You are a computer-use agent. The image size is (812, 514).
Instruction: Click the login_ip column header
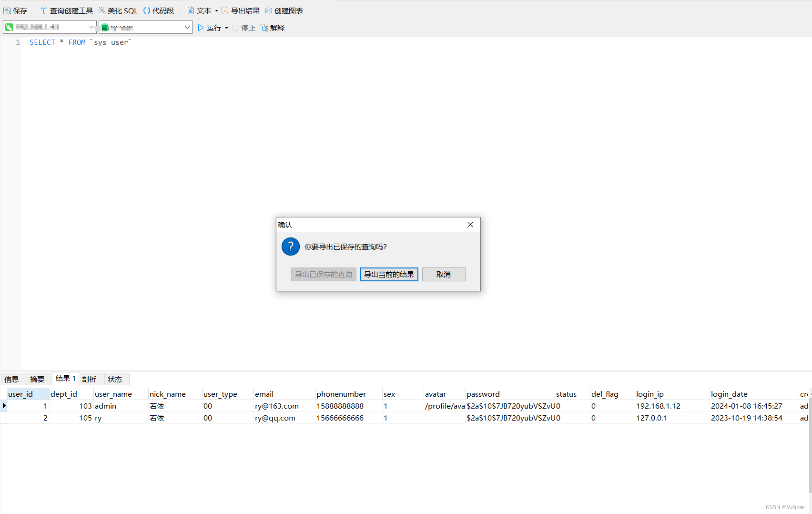(x=672, y=394)
